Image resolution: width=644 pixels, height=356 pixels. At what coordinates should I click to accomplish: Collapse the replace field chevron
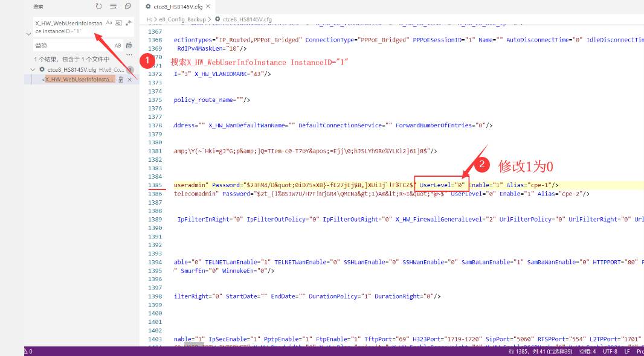(x=28, y=34)
